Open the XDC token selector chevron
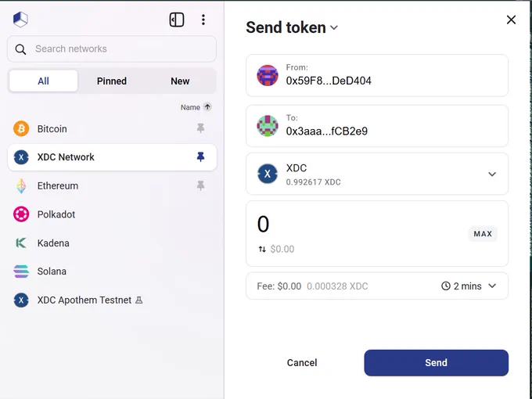The height and width of the screenshot is (399, 532). 492,174
